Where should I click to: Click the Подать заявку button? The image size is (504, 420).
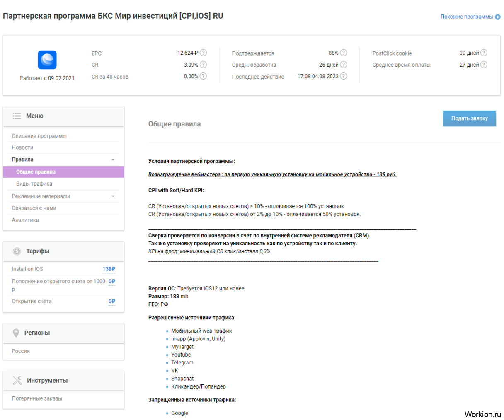[x=470, y=118]
